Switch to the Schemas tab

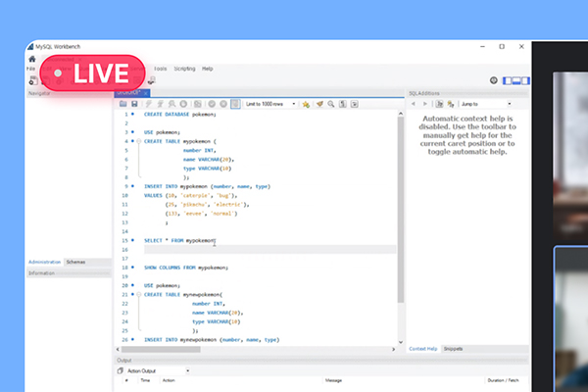75,263
